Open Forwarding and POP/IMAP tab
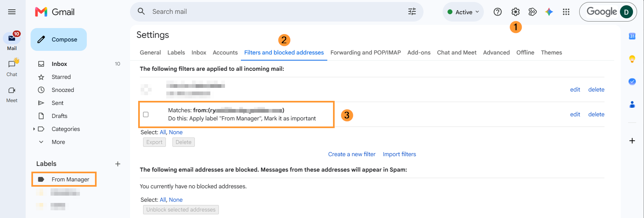The height and width of the screenshot is (218, 644). [366, 52]
